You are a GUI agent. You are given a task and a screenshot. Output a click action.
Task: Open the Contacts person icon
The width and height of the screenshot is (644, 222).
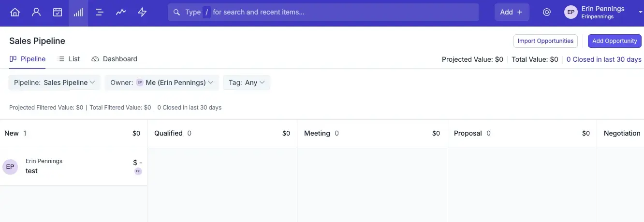coord(36,13)
